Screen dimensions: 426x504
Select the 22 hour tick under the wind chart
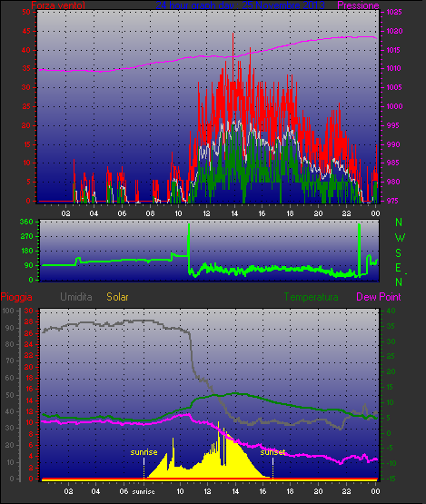[346, 213]
